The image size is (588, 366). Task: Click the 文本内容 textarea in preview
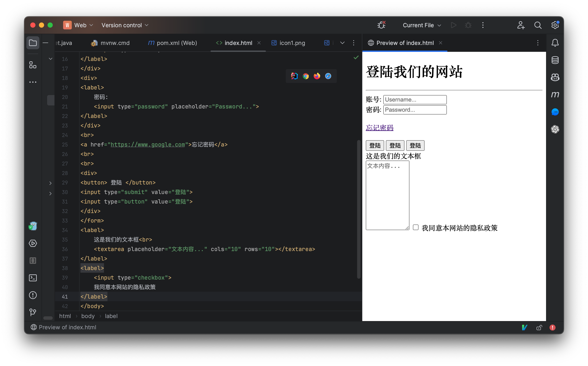point(387,195)
